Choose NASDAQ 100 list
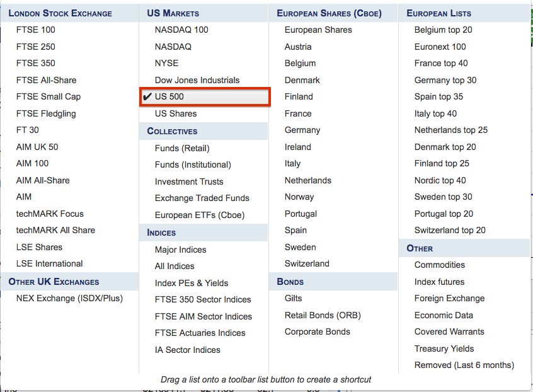 tap(181, 30)
